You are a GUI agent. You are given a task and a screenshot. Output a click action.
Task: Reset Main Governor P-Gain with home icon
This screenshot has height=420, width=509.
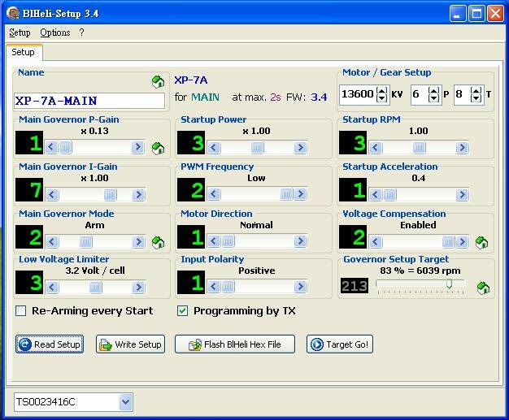point(158,148)
